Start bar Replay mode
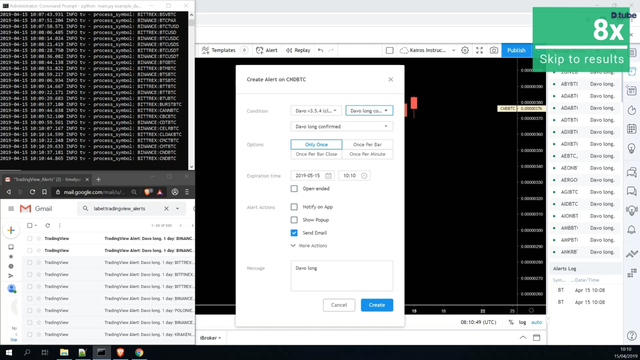The width and height of the screenshot is (640, 360). click(298, 50)
